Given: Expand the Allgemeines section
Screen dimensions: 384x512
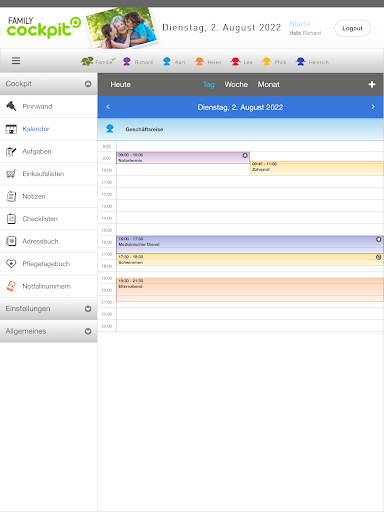Looking at the screenshot, I should tap(88, 331).
